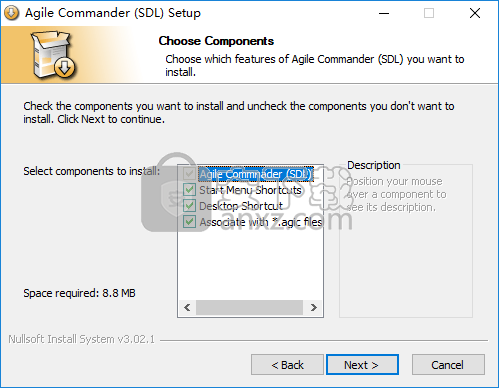Toggle the Agile Commander (SDL) checkbox
The image size is (499, 388).
[189, 174]
